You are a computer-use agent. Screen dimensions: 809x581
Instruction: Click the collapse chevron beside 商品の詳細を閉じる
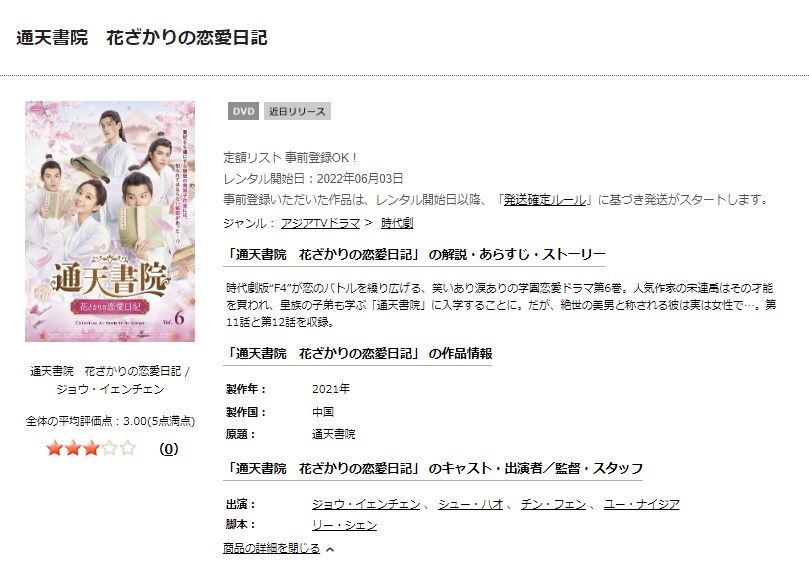coord(330,550)
